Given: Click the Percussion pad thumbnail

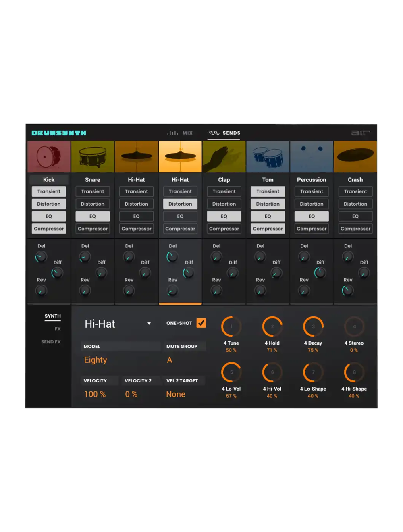Looking at the screenshot, I should pos(312,157).
